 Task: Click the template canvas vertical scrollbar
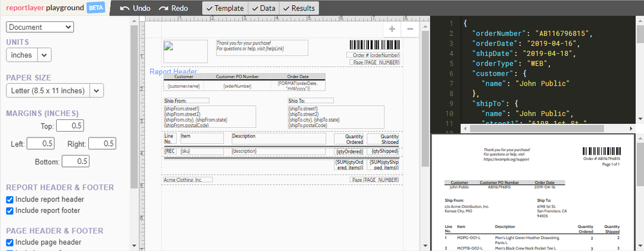click(426, 98)
